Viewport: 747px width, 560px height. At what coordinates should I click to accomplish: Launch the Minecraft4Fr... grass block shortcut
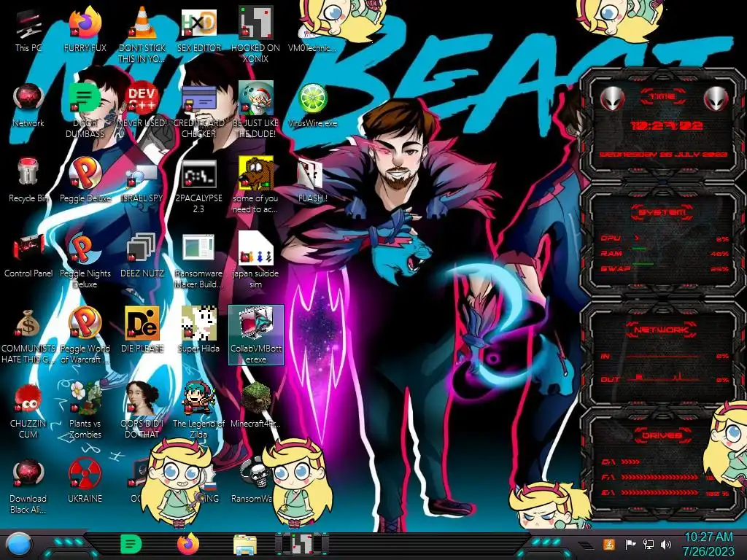(x=255, y=405)
